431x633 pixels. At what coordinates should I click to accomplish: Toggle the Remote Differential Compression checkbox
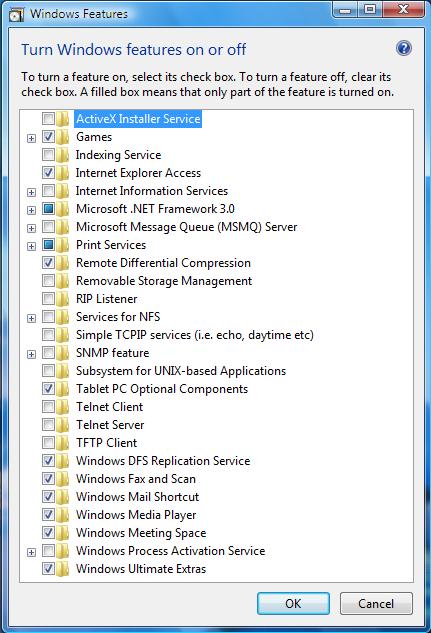[x=48, y=262]
